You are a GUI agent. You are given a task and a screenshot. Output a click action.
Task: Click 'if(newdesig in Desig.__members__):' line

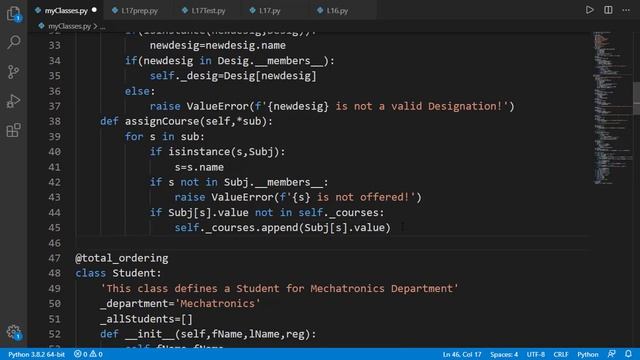pyautogui.click(x=230, y=61)
